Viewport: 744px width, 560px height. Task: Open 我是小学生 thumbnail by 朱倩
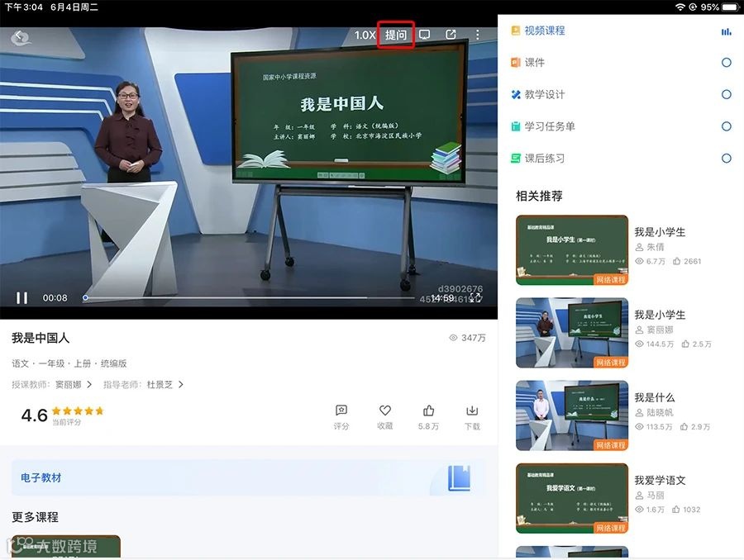pyautogui.click(x=572, y=250)
